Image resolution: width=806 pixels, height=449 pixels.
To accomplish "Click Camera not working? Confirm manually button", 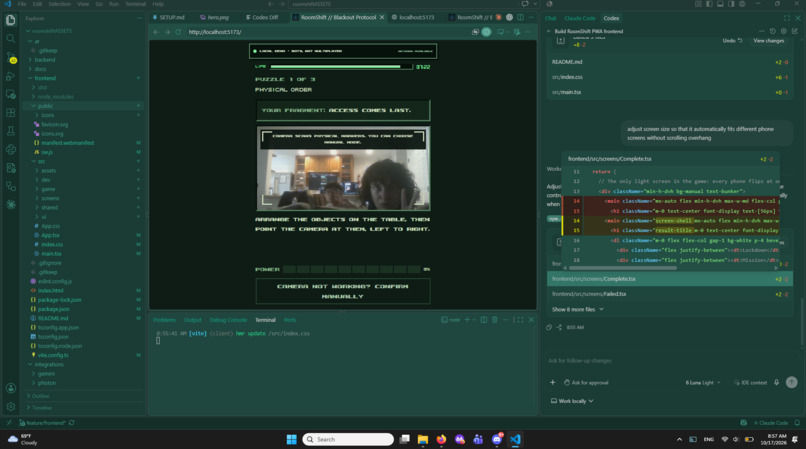I will [x=343, y=291].
